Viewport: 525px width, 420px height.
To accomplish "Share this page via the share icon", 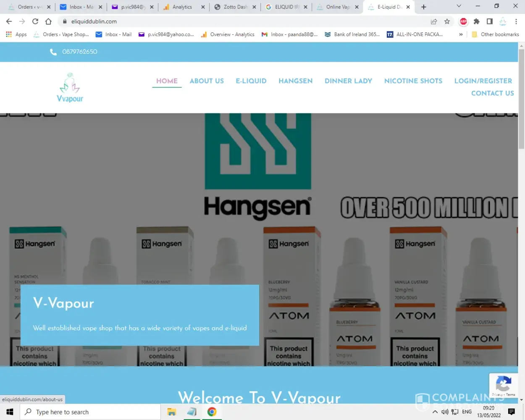I will tap(434, 21).
